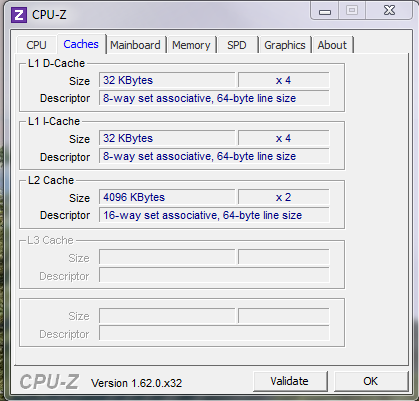Open the Graphics tab
Screen dimensions: 419x401
click(x=285, y=45)
